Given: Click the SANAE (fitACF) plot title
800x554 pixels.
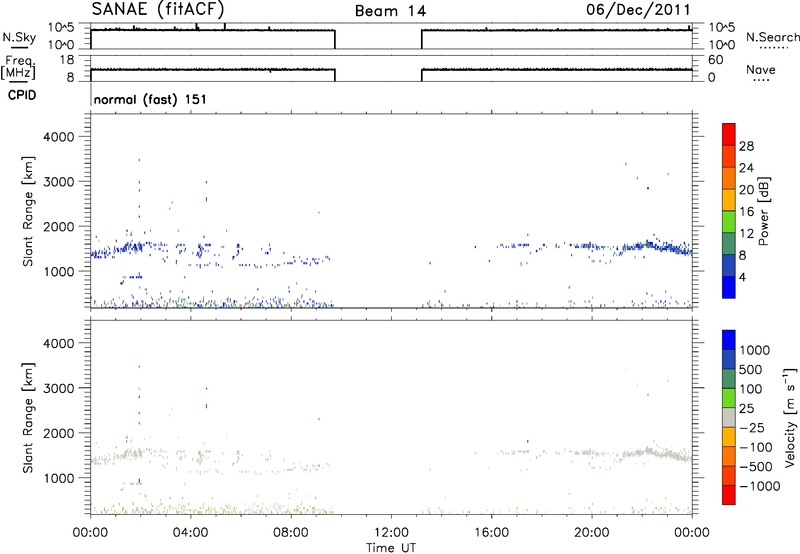Looking at the screenshot, I should coord(158,9).
